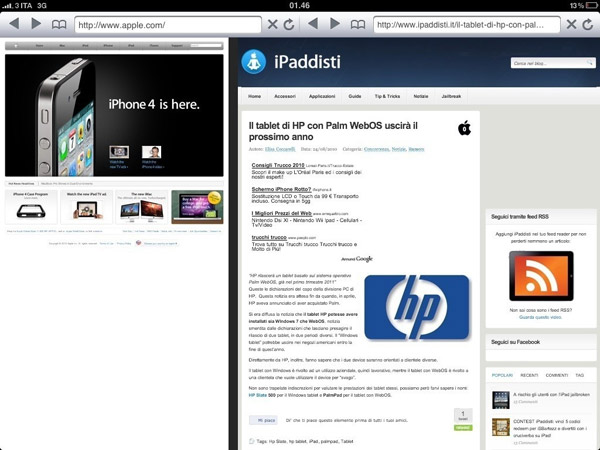Click the CONTEST iPaddisti post thumbnail
The height and width of the screenshot is (450, 600).
[x=501, y=427]
